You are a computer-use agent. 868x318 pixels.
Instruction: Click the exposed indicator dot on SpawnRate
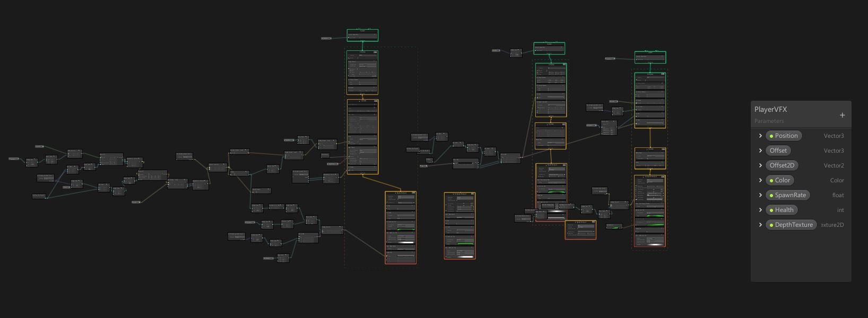tap(771, 196)
